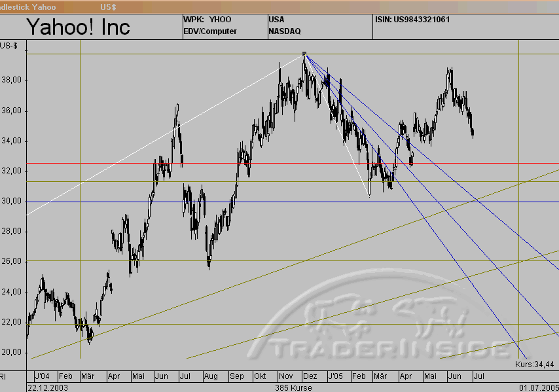
Task: Select the 30,00 price axis label
Action: coord(11,201)
